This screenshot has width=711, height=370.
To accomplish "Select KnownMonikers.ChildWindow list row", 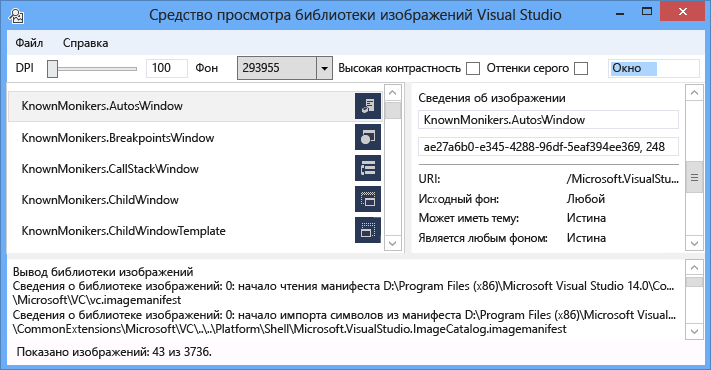I will (x=195, y=200).
